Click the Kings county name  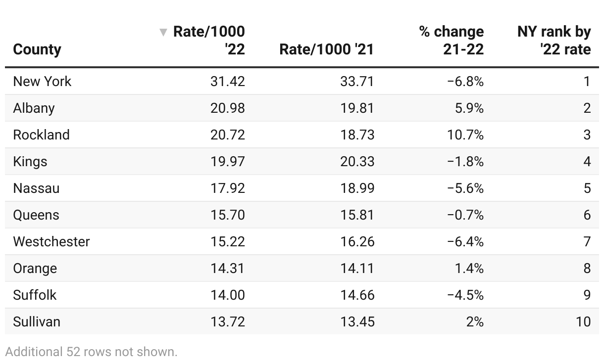click(30, 162)
